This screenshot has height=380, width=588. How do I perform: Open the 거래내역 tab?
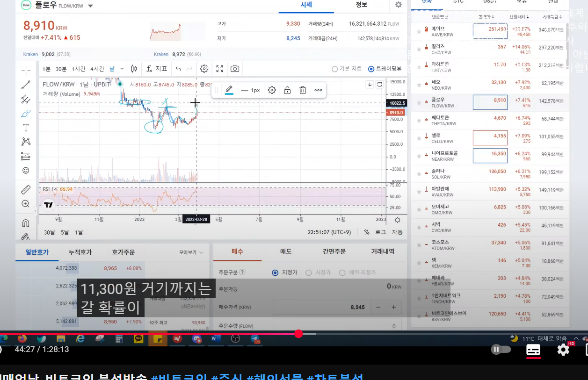[x=383, y=251]
